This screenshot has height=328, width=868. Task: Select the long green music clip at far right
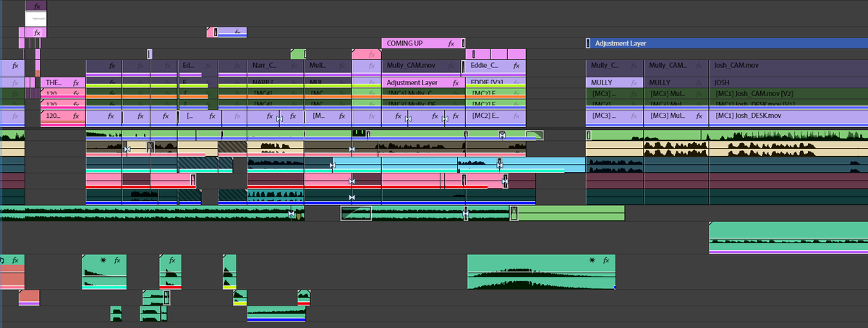788,238
